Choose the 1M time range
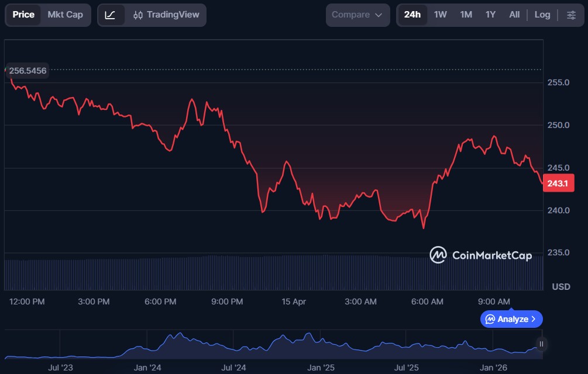 (x=466, y=15)
